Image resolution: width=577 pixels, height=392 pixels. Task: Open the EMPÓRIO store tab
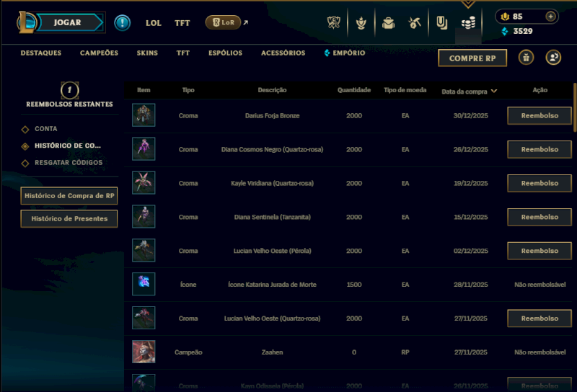click(x=345, y=53)
